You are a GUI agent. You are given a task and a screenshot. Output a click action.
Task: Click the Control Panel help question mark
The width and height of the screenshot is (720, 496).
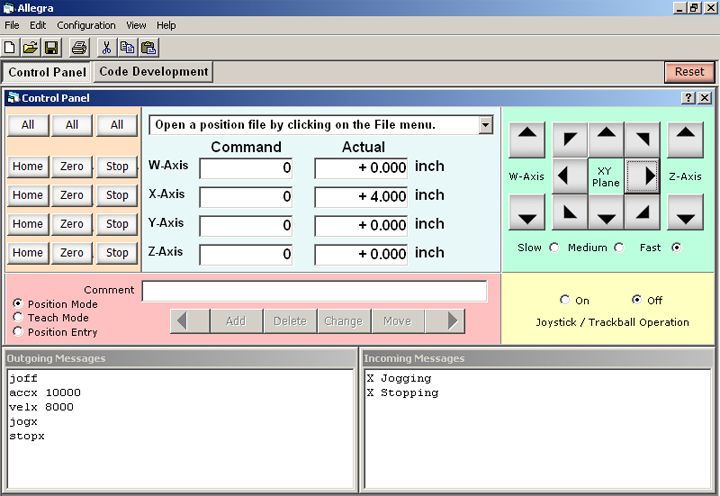(688, 98)
